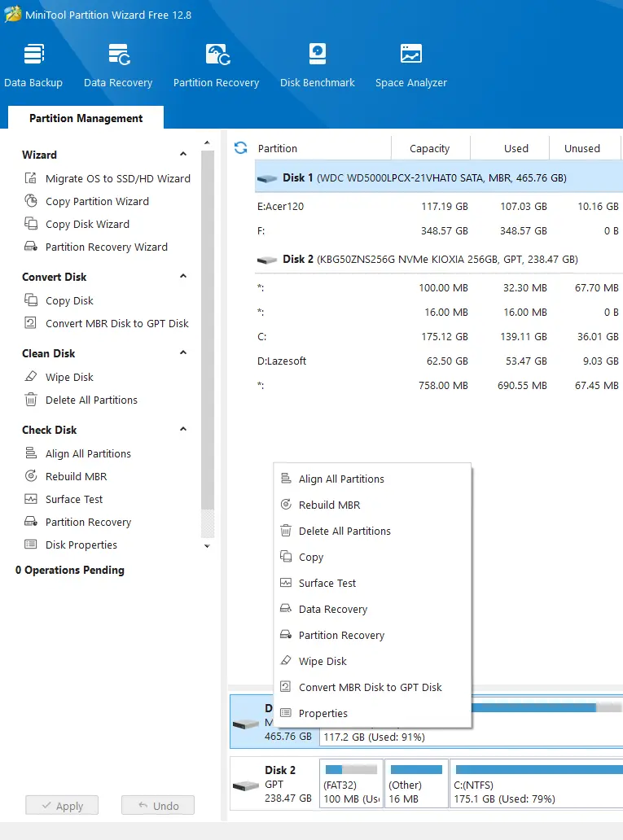The height and width of the screenshot is (840, 623).
Task: Select the C: partition row
Action: pyautogui.click(x=439, y=336)
